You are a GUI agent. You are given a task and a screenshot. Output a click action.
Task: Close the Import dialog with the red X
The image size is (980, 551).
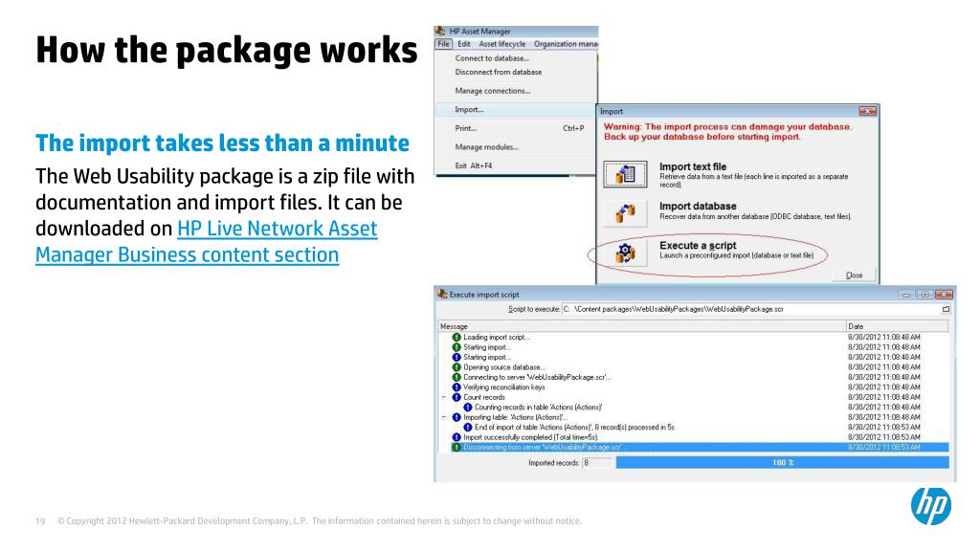tap(867, 111)
